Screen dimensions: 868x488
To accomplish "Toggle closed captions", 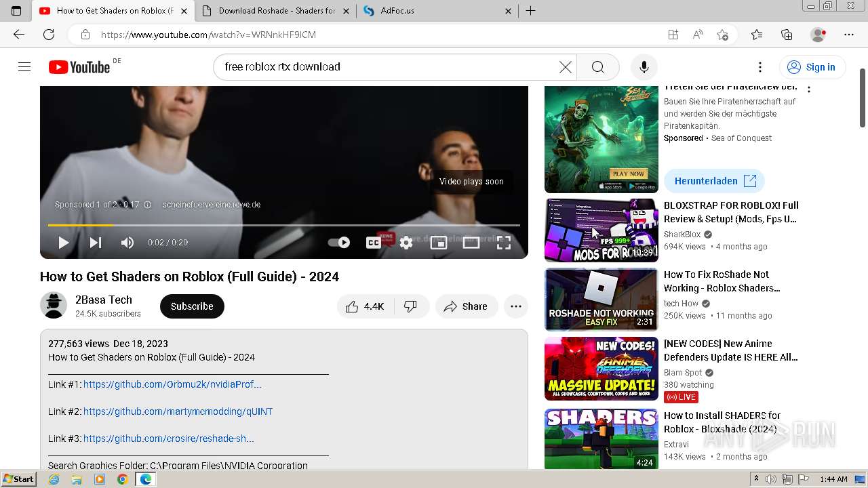I will tap(373, 242).
